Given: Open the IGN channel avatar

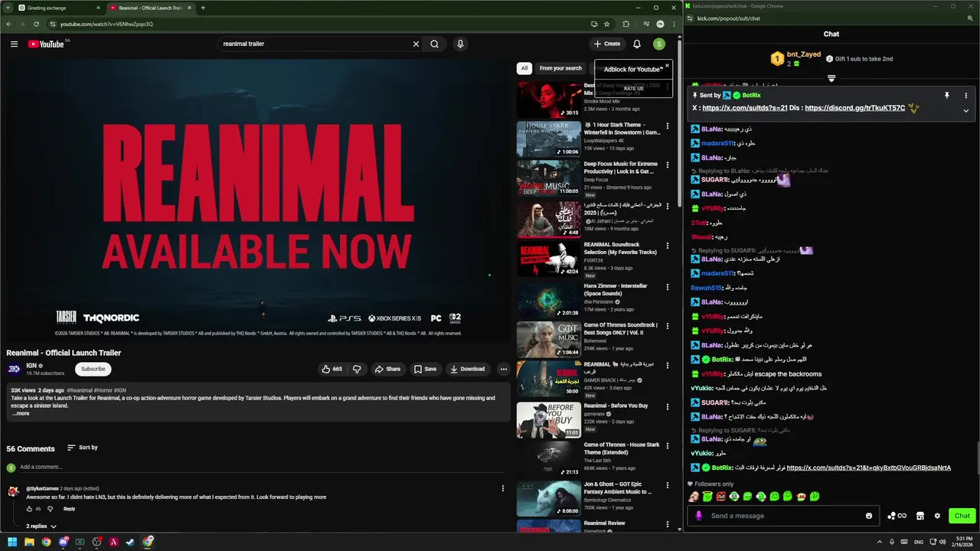Looking at the screenshot, I should tap(14, 369).
